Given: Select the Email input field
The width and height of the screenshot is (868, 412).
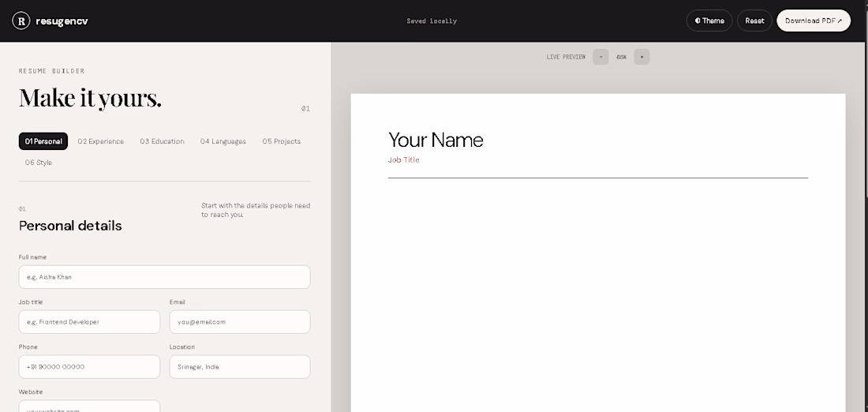Looking at the screenshot, I should (x=240, y=322).
